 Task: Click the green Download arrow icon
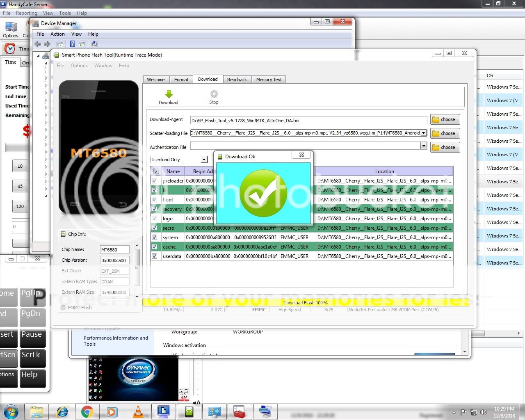[169, 94]
